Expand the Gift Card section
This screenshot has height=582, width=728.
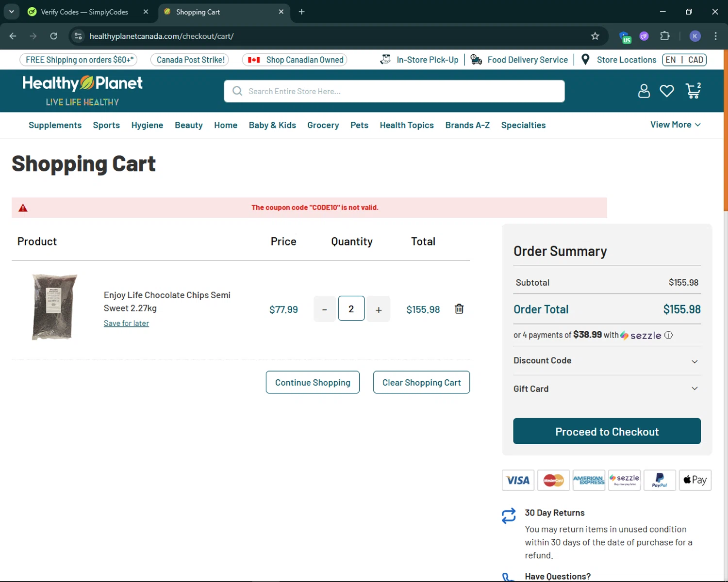[607, 388]
